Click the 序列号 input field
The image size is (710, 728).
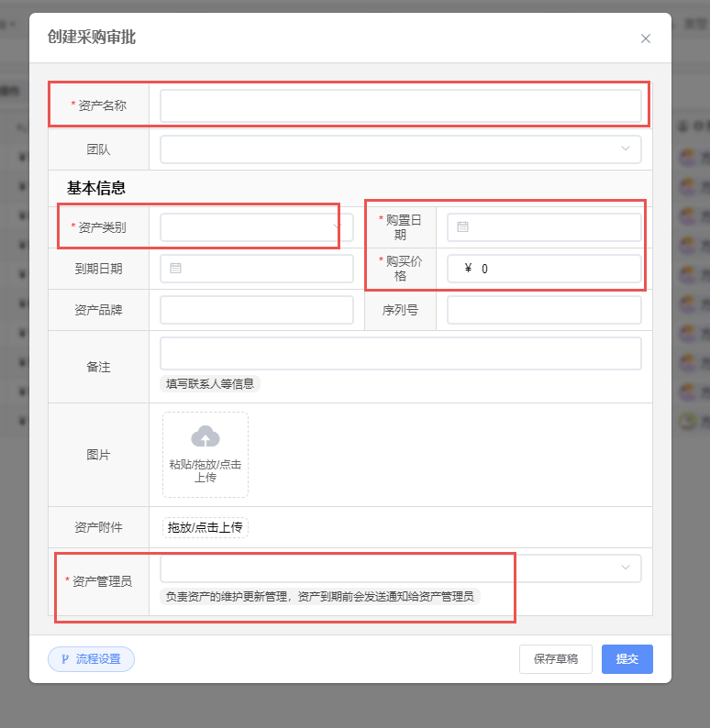coord(543,310)
